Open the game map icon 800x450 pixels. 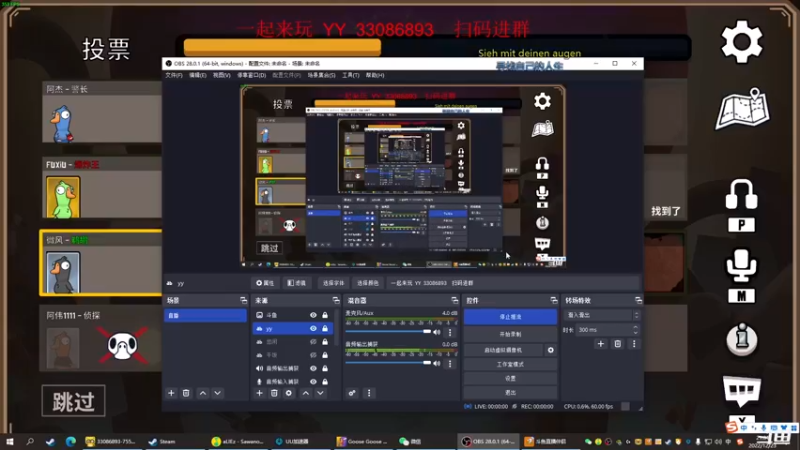pyautogui.click(x=742, y=109)
